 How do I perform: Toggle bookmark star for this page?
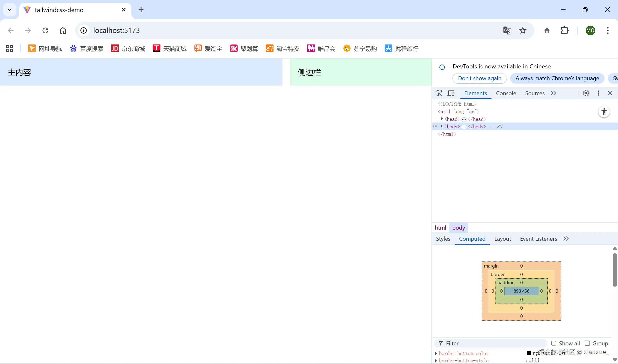(523, 30)
